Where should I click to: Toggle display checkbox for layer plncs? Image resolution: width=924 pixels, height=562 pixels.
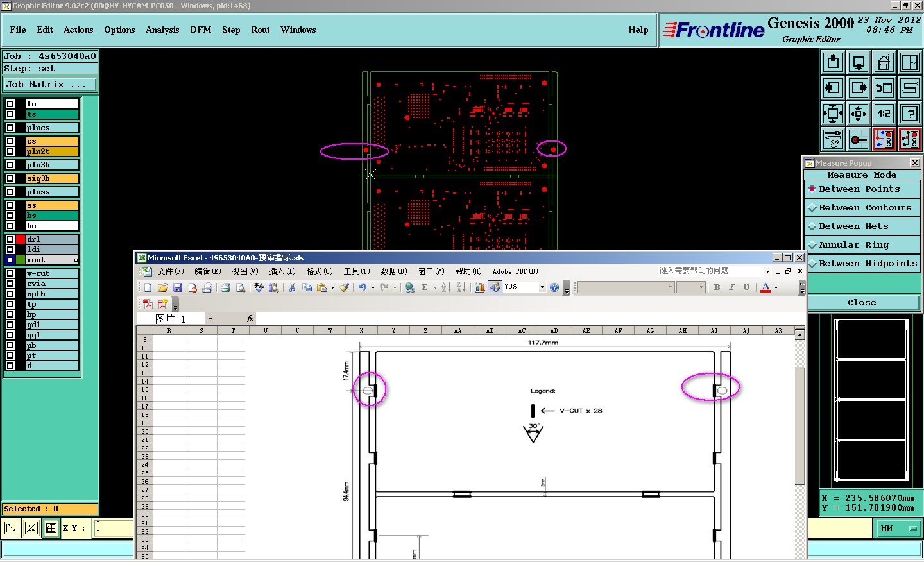(10, 128)
